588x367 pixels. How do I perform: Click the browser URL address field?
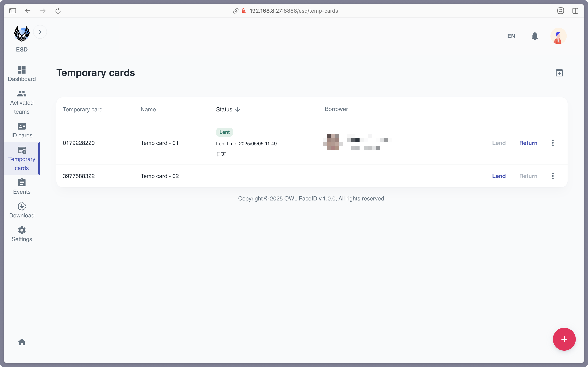click(293, 11)
